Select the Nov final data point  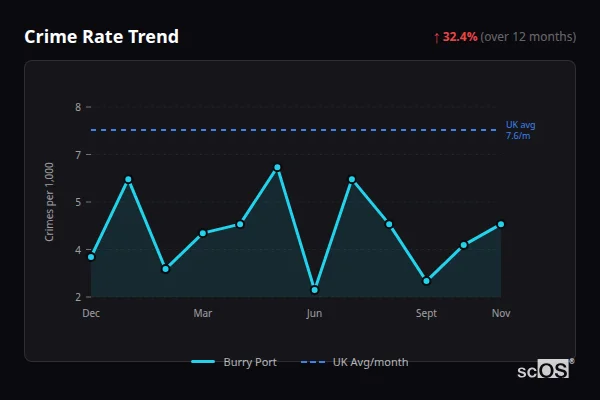tap(501, 224)
